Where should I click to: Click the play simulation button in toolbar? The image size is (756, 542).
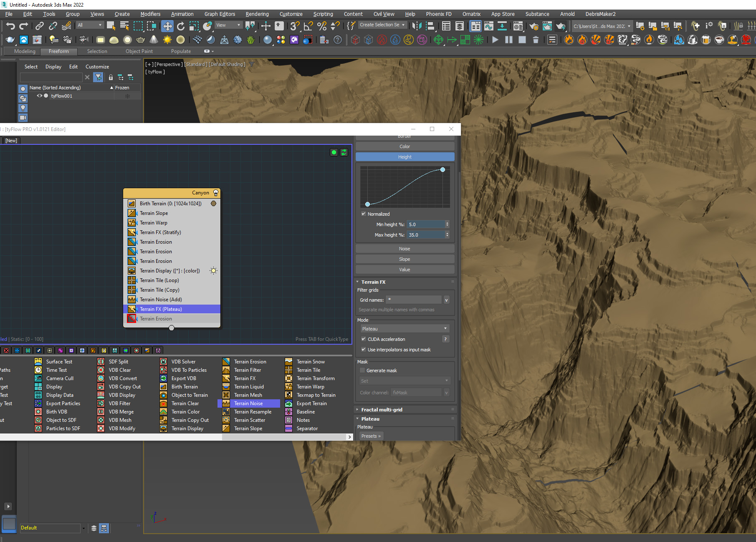(x=495, y=40)
